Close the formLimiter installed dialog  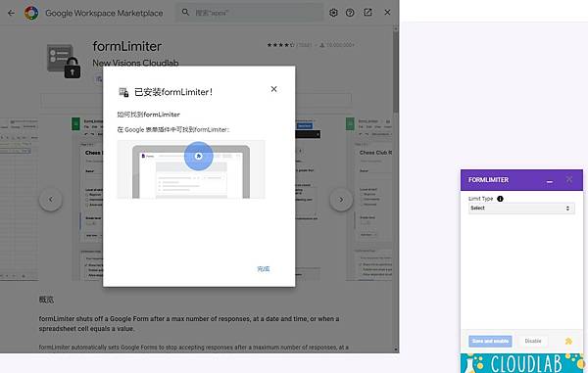click(x=273, y=89)
